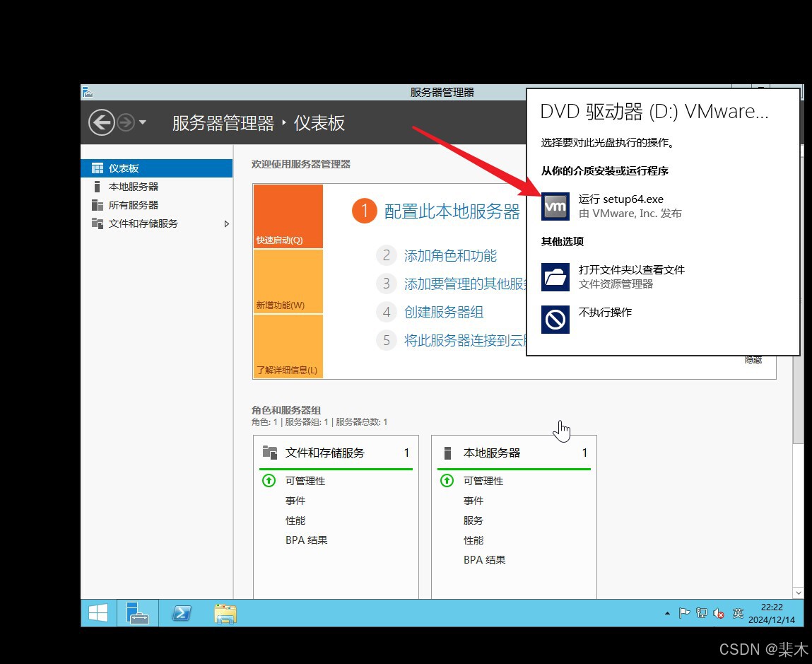Select 仪表板 in the sidebar
This screenshot has height=664, width=812.
[x=156, y=168]
